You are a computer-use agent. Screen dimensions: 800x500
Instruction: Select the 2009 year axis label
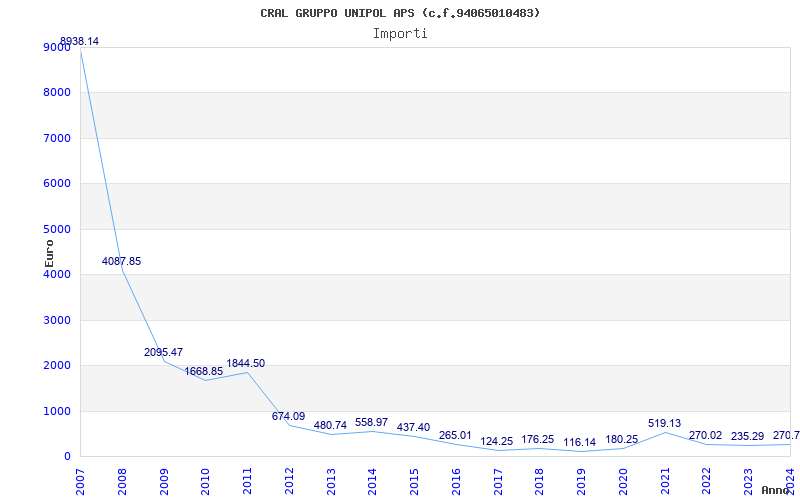164,482
